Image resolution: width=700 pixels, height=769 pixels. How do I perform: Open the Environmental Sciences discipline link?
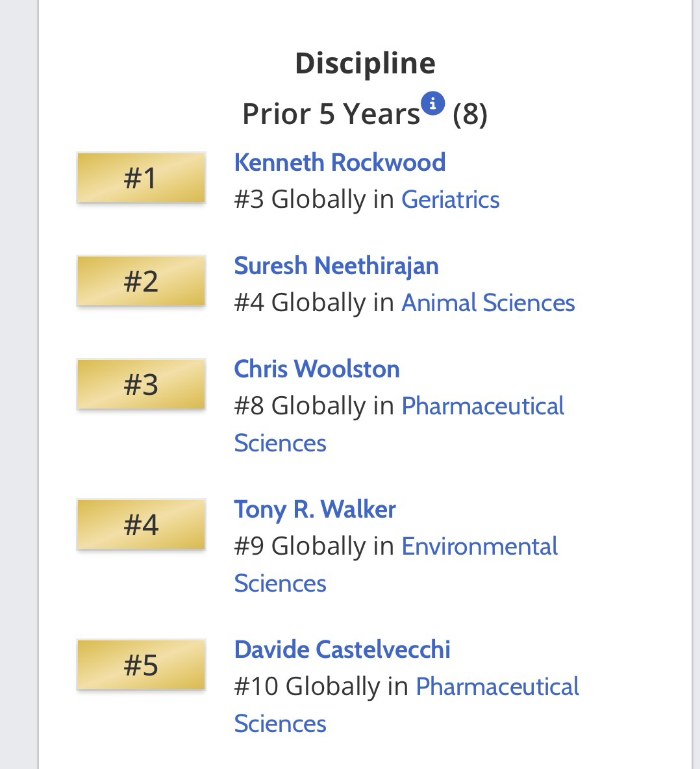click(479, 546)
